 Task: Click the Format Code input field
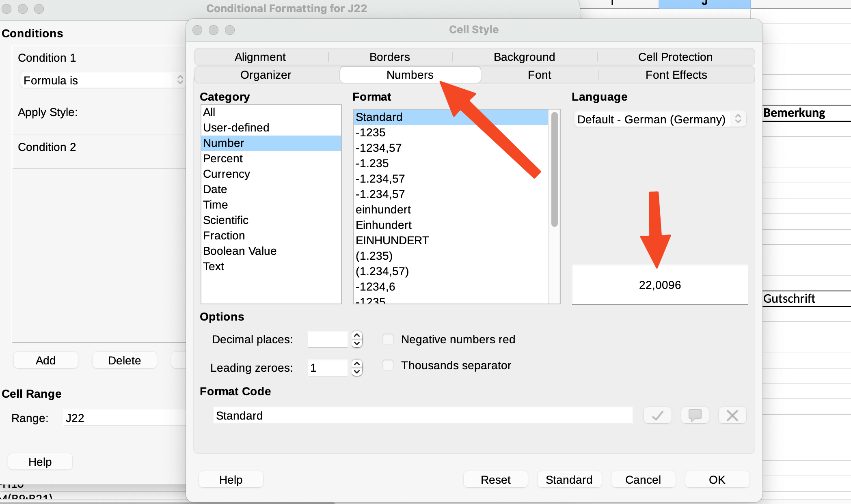click(x=422, y=416)
